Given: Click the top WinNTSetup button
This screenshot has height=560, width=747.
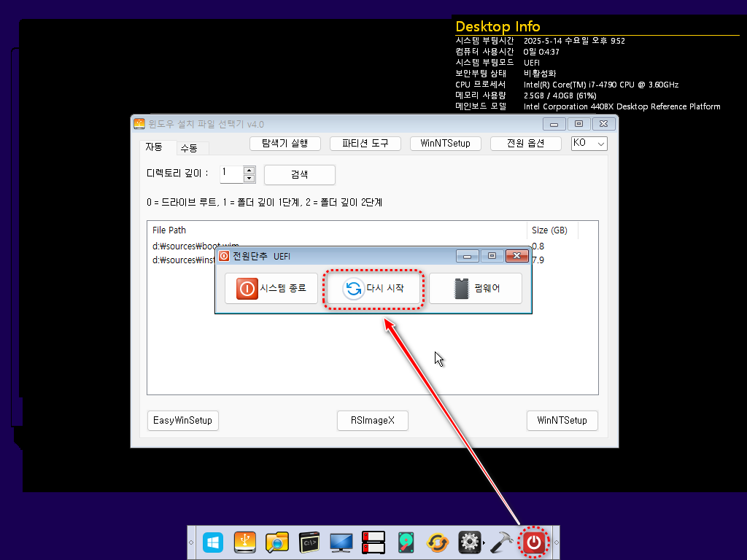Looking at the screenshot, I should click(x=446, y=144).
